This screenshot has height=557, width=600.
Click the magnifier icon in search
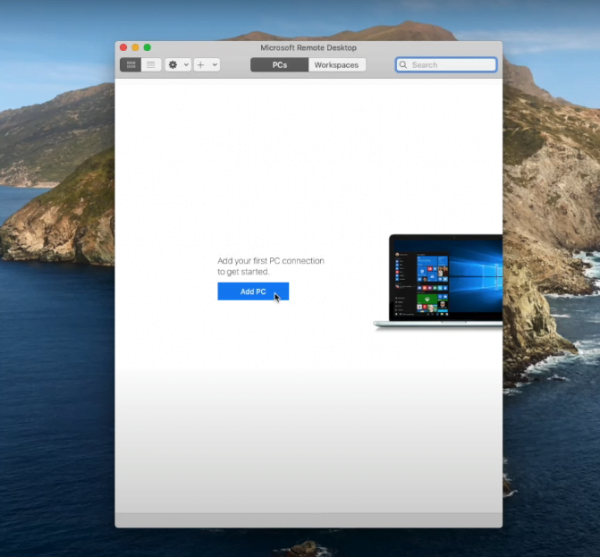[403, 65]
